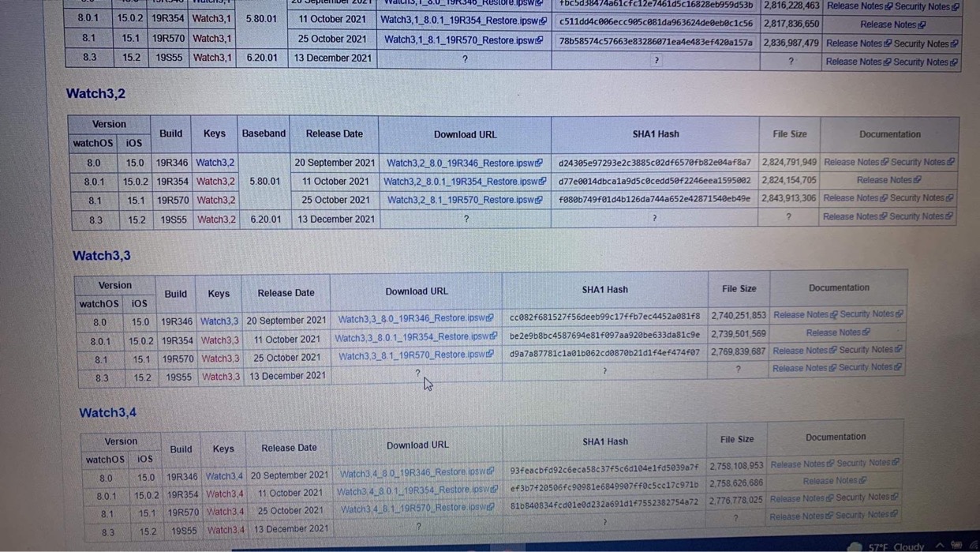Open Release Notes for watchOS 8.0.1 in Watch3,4 table
This screenshot has width=980, height=552.
[836, 481]
